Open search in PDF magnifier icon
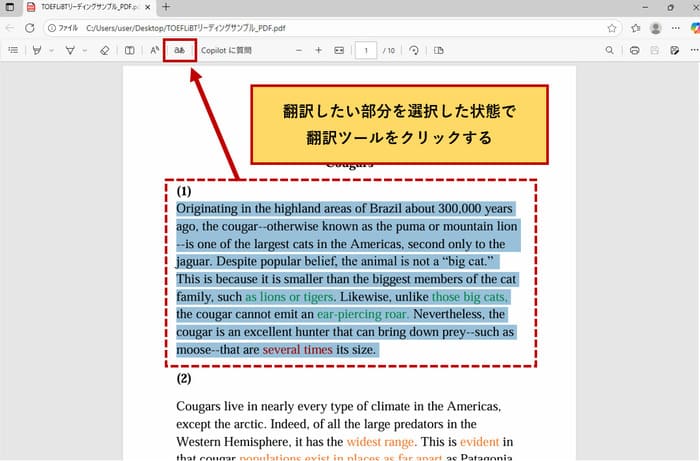700x461 pixels. [610, 49]
